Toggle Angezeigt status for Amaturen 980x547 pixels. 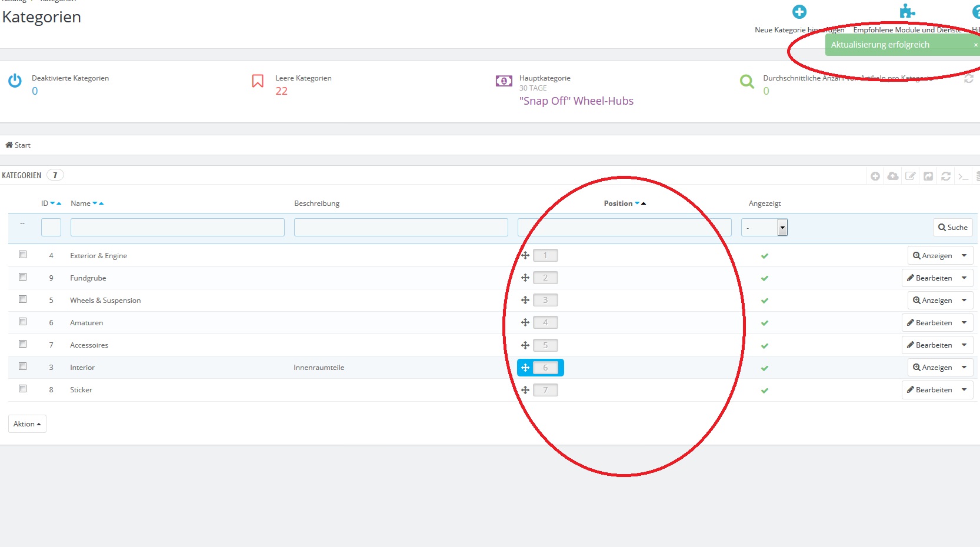pos(765,323)
